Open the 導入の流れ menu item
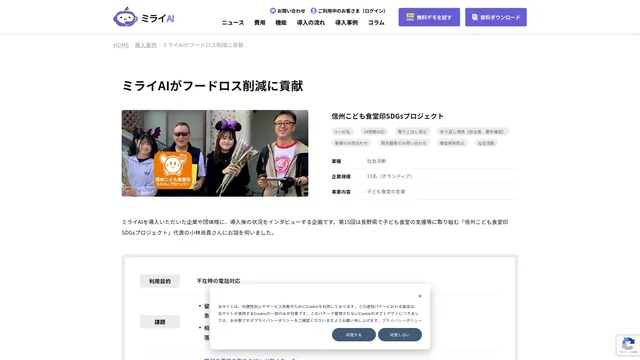 click(311, 23)
